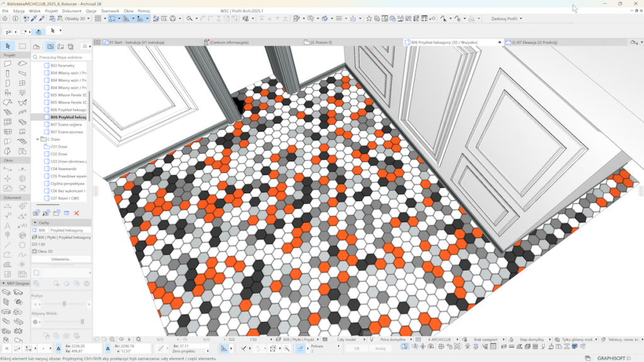The image size is (644, 362).
Task: Switch to J07 Elewacja tab
Action: point(534,42)
